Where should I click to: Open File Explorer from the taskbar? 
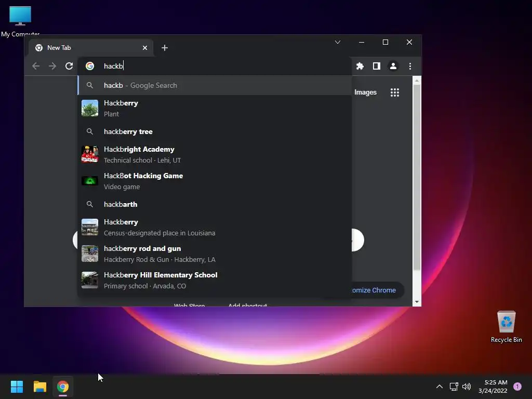click(39, 387)
